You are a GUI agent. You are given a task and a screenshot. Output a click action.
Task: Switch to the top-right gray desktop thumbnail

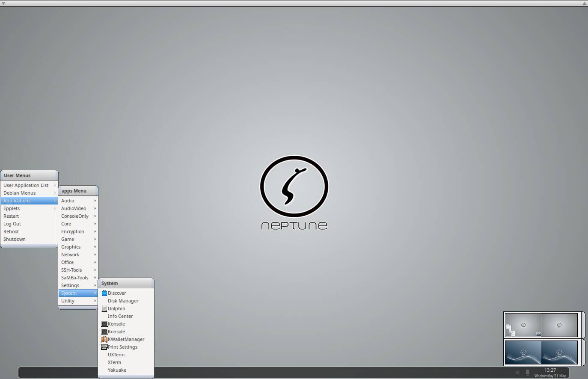[x=559, y=325]
